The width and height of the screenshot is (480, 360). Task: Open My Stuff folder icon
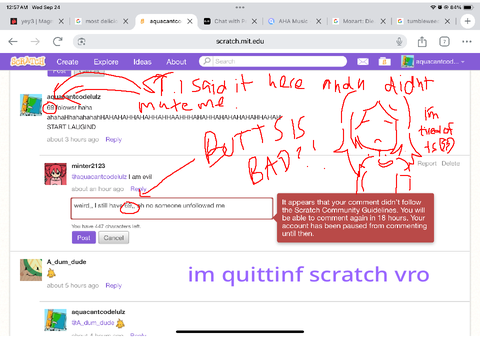384,62
